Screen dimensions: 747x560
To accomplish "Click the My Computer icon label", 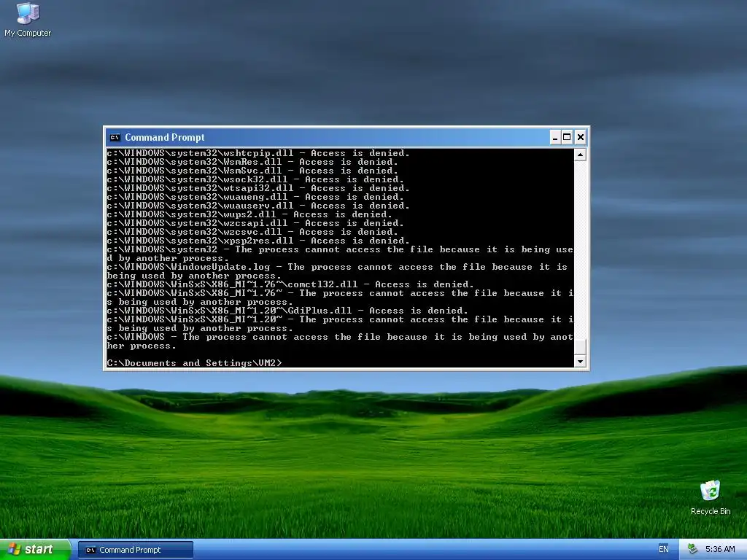I will (x=28, y=33).
